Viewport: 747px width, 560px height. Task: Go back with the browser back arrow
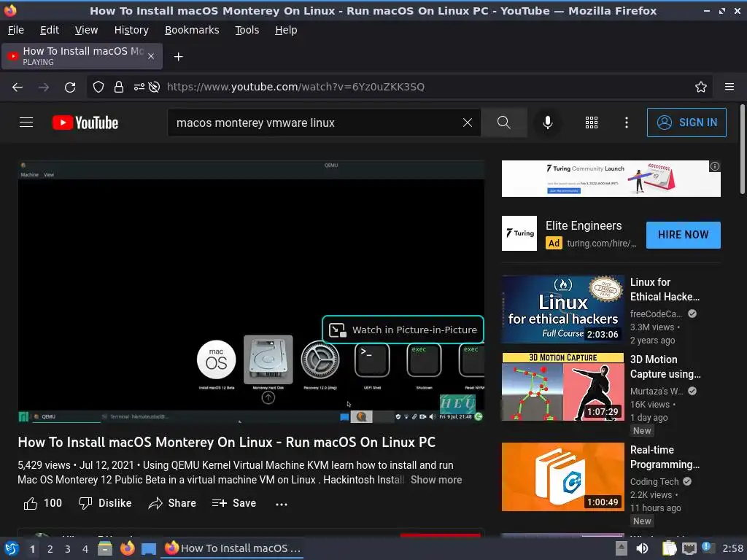click(18, 87)
